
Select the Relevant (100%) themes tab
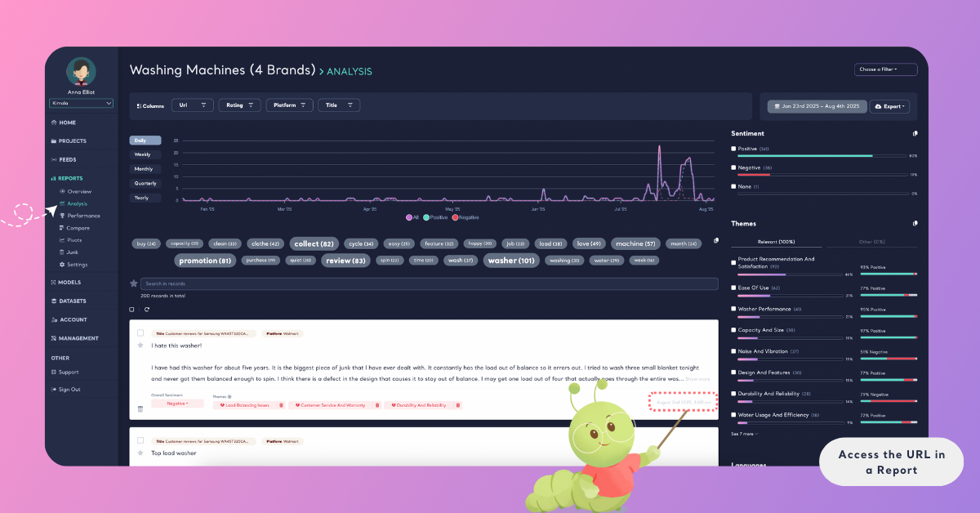[777, 242]
